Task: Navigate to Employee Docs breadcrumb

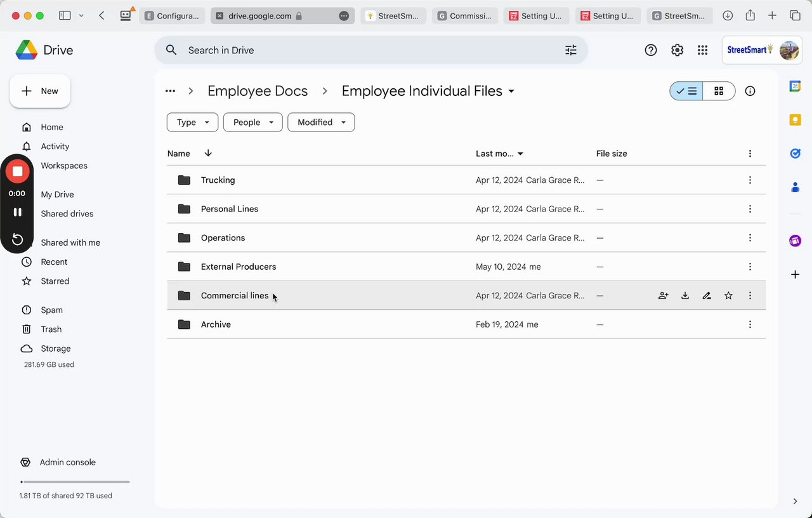Action: (258, 91)
